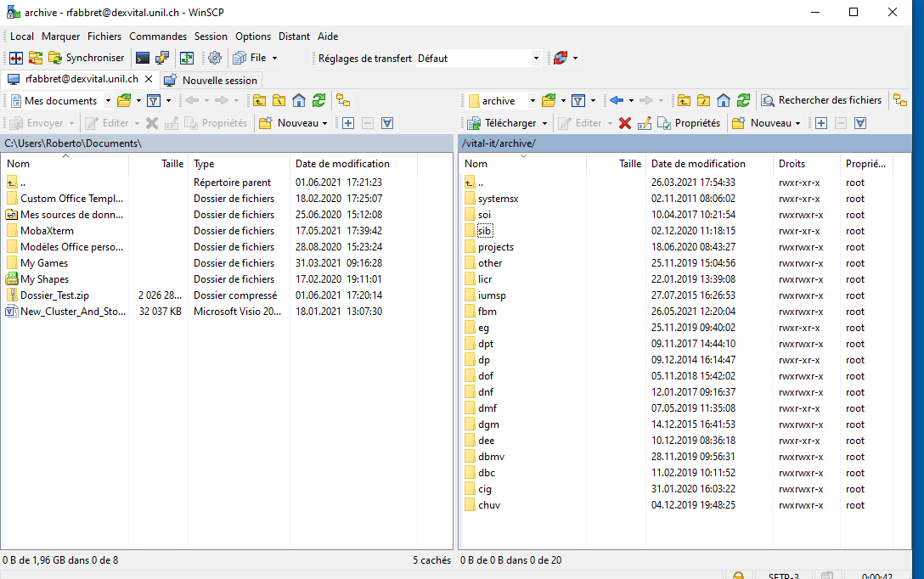Go to the remote root directory
The height and width of the screenshot is (579, 924).
tap(703, 100)
